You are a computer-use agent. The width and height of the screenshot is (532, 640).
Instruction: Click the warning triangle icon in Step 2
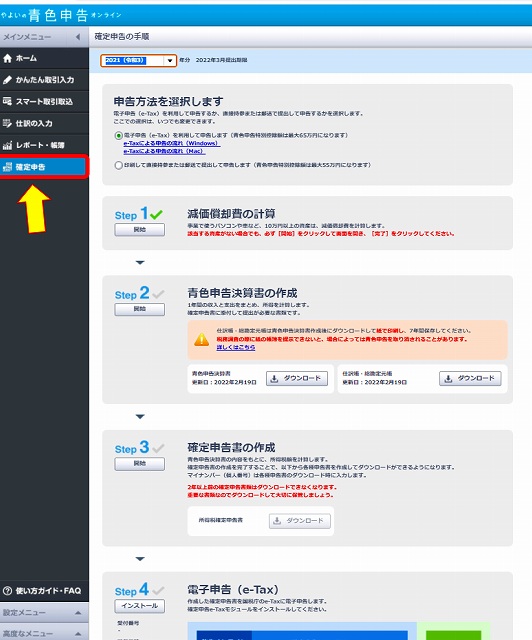click(202, 339)
